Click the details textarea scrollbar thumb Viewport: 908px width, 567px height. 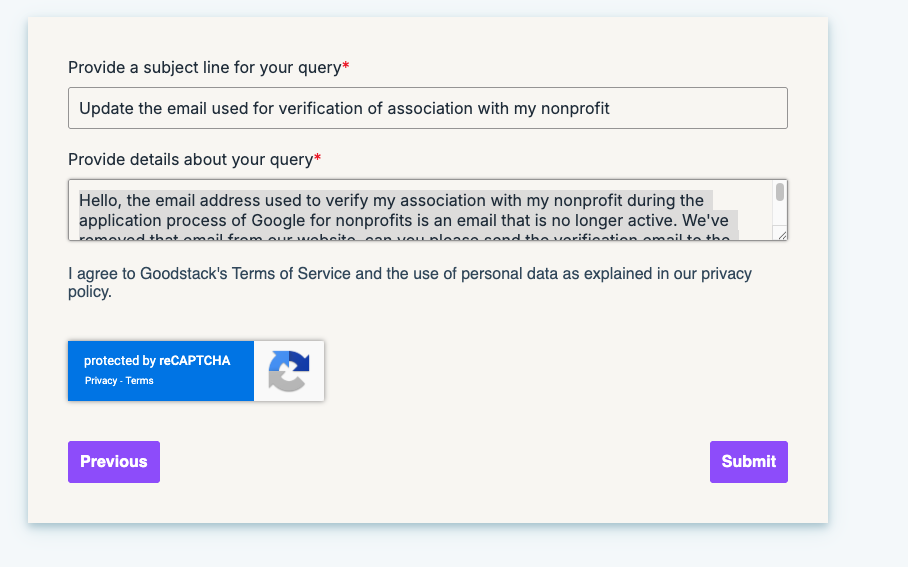tap(780, 192)
